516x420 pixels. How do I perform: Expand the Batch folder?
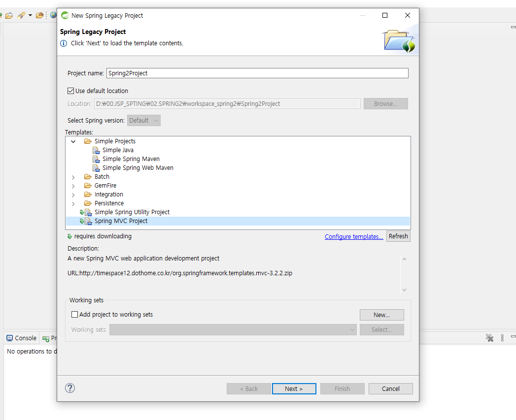coord(73,177)
